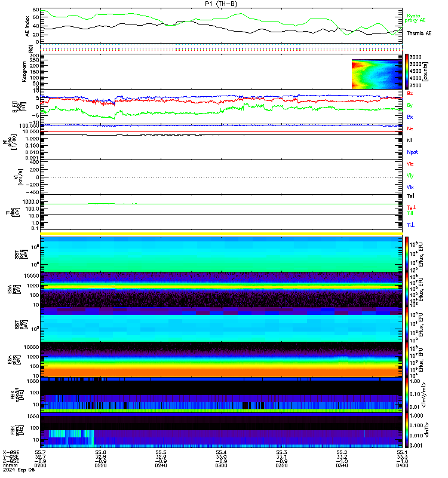
Task: Click the plot title P1 (TH-B)
Action: click(x=220, y=4)
